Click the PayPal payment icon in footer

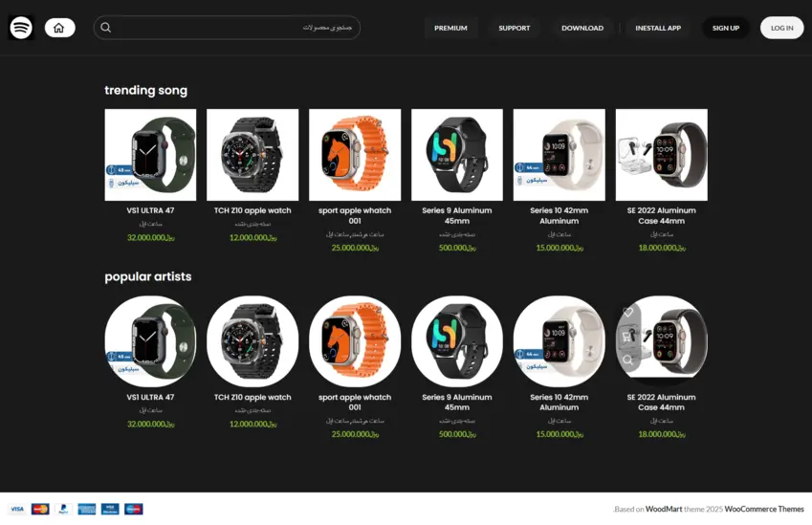point(63,509)
